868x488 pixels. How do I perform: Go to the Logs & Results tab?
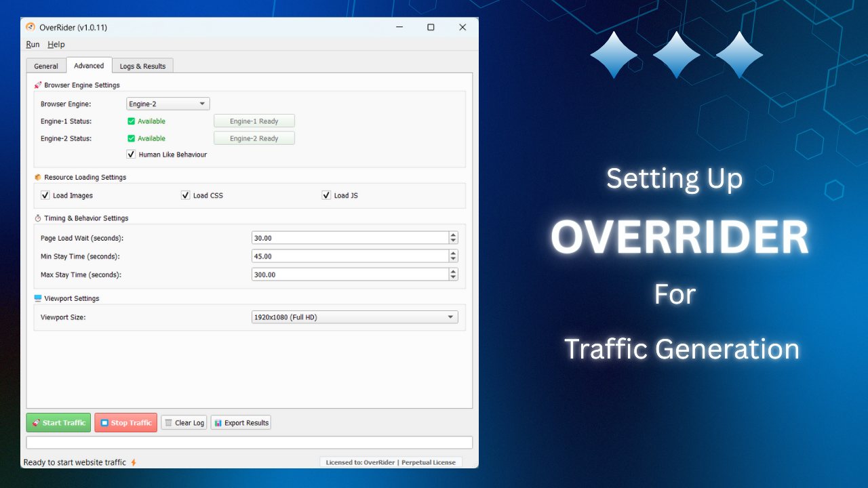pyautogui.click(x=142, y=66)
